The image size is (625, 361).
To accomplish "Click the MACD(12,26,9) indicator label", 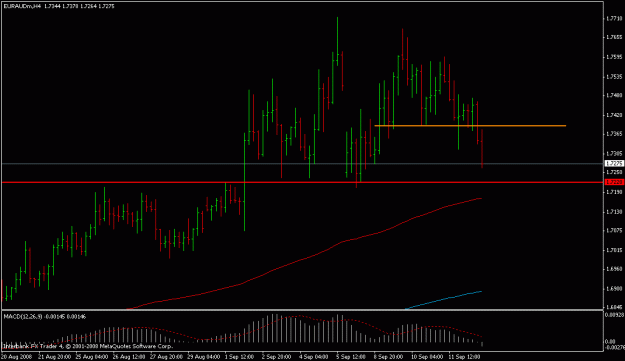I will [x=23, y=316].
